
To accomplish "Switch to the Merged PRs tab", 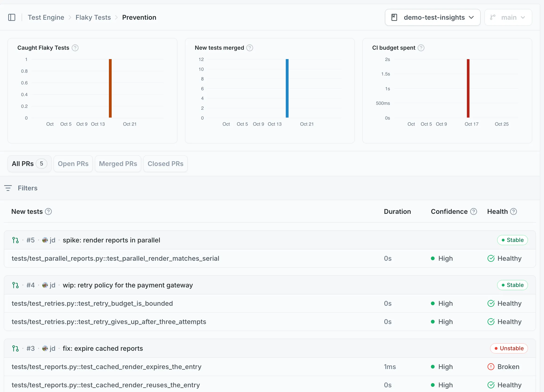I will 118,164.
